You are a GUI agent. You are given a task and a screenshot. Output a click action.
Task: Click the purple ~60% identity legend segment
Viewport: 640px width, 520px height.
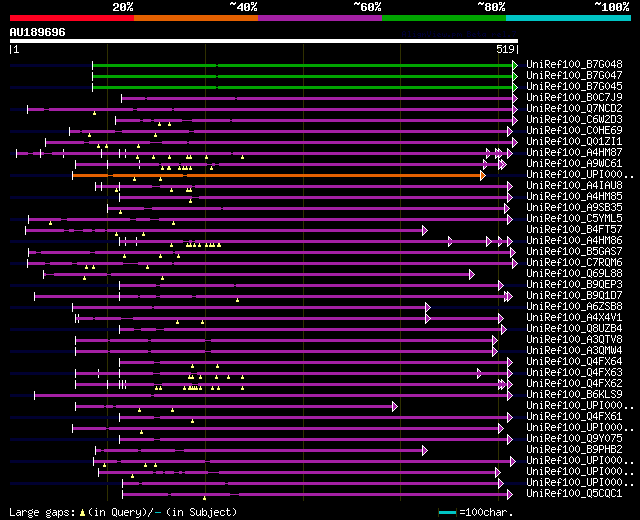click(x=320, y=18)
